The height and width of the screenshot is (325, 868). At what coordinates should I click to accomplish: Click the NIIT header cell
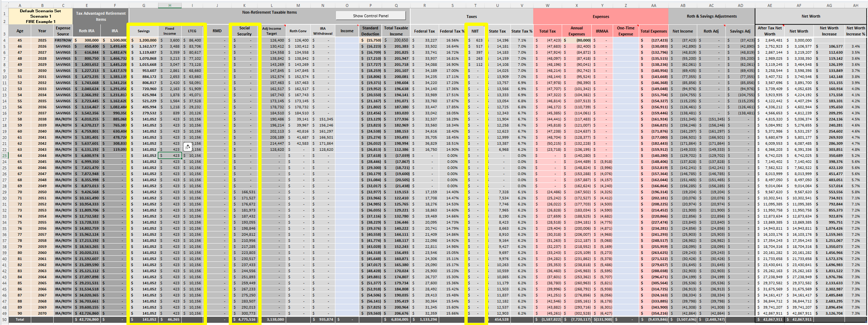pos(475,31)
